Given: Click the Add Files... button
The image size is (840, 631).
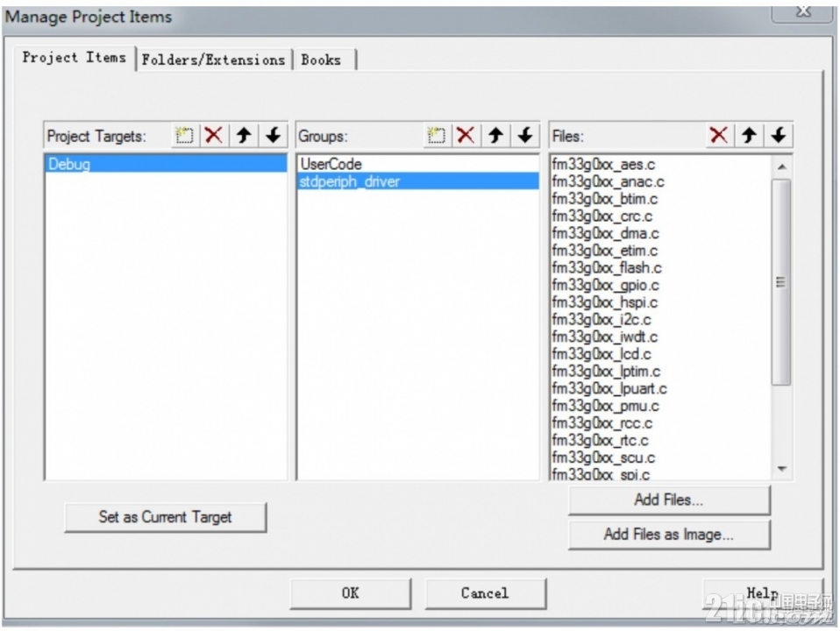Looking at the screenshot, I should (668, 500).
